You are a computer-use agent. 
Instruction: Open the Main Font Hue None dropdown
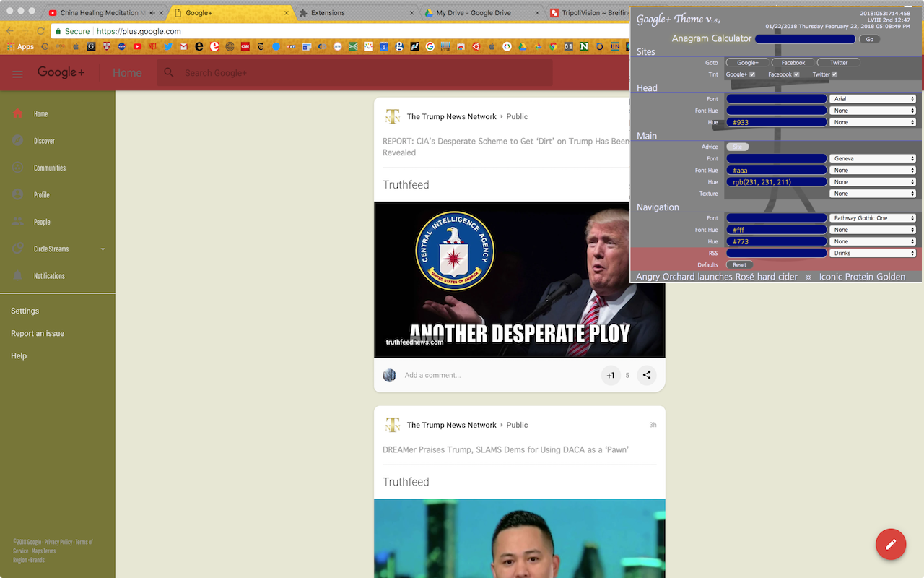[x=873, y=171]
